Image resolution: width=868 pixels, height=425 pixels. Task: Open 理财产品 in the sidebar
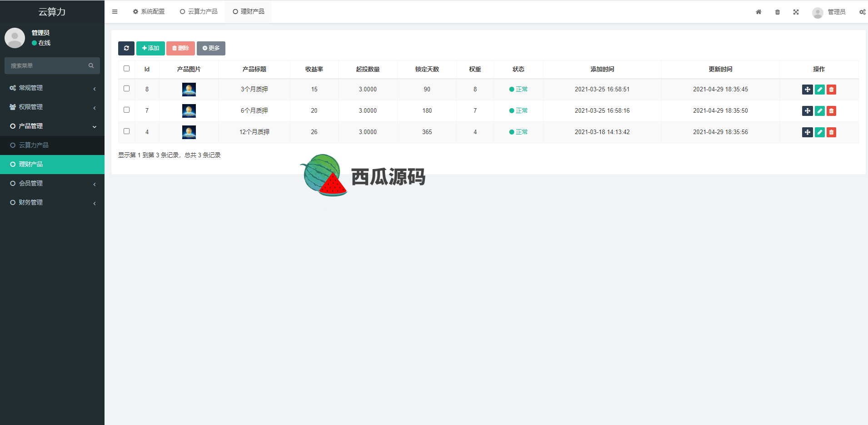pos(52,164)
